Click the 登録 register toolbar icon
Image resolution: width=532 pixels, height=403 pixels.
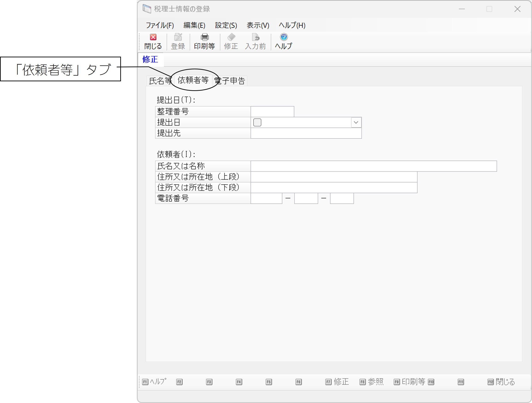(x=178, y=37)
